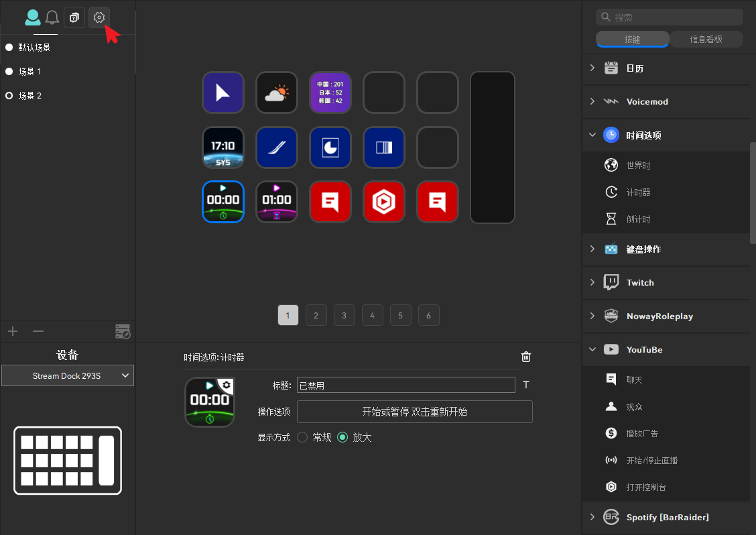Select the 17:10 SYS clock key

coord(223,147)
